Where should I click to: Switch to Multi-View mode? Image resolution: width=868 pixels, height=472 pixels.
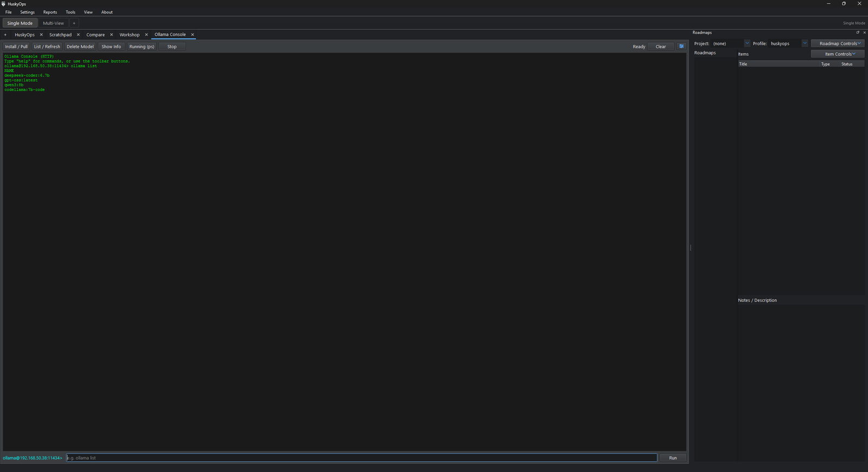tap(53, 23)
